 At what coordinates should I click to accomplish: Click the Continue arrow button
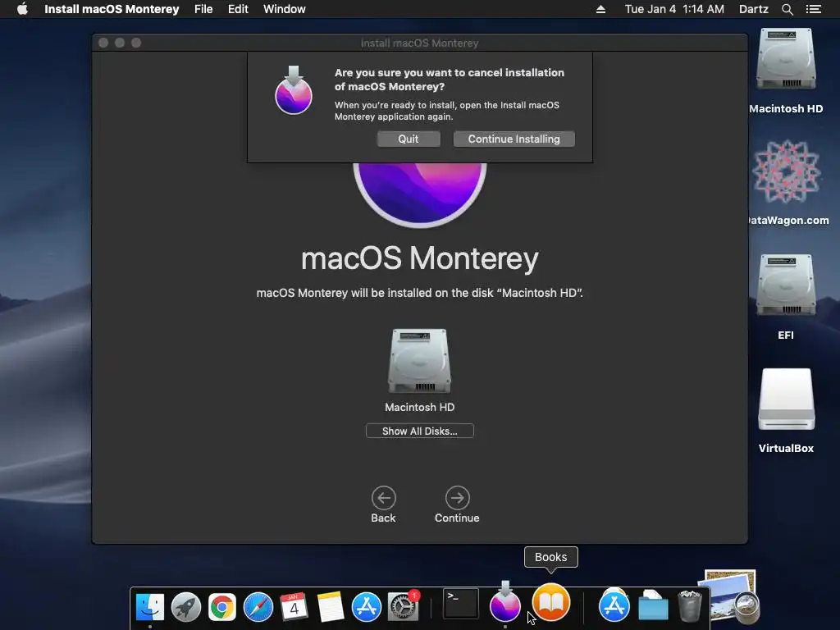[x=458, y=498]
